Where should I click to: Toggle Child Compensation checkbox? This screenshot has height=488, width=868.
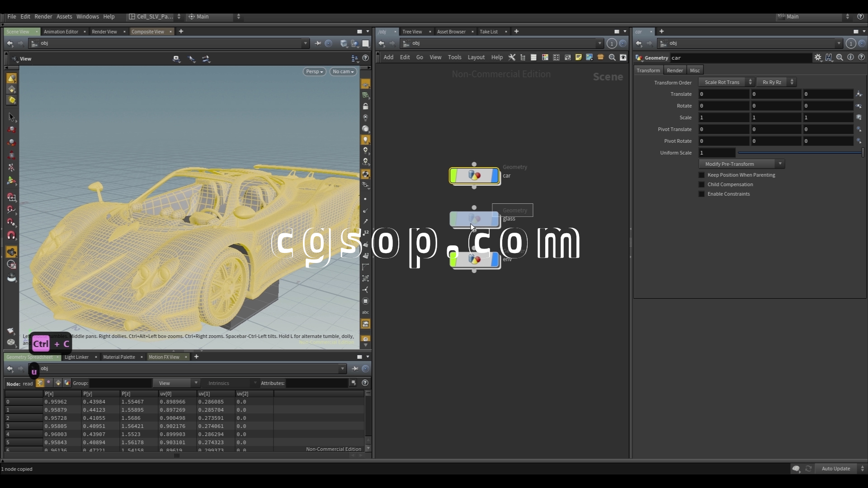point(702,184)
